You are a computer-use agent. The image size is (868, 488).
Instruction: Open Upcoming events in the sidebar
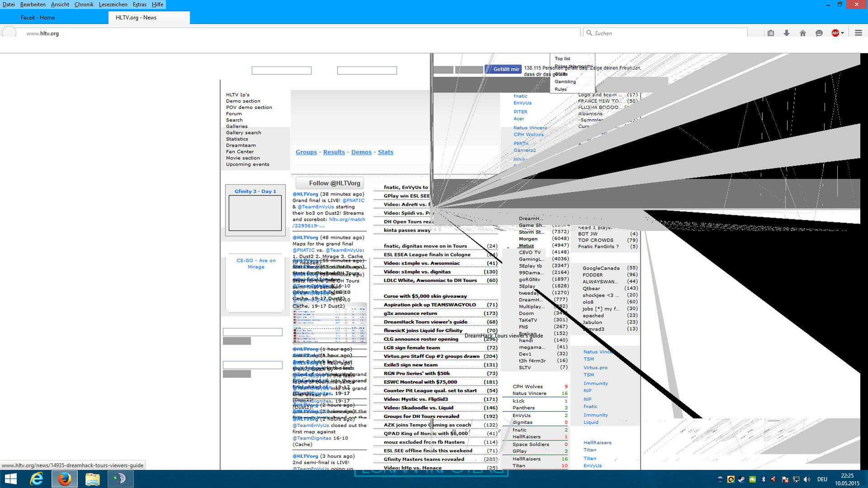[247, 165]
